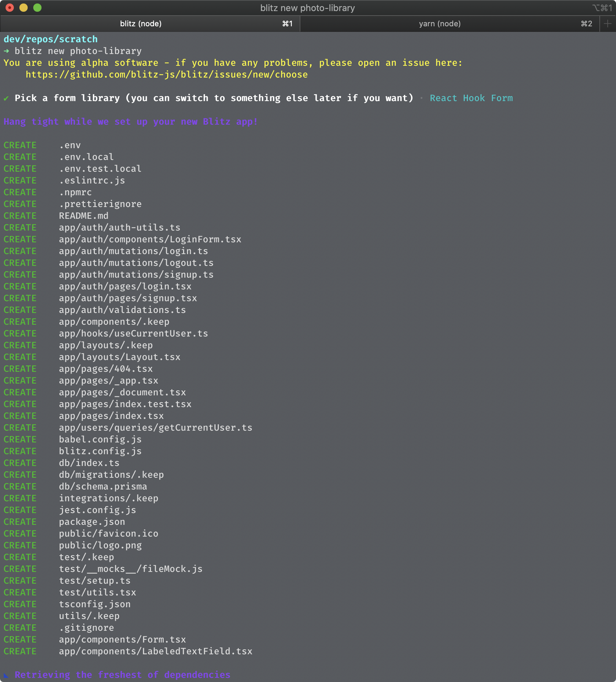Click the app/hooks/useCurrentUser.ts path
This screenshot has width=616, height=682.
click(134, 333)
